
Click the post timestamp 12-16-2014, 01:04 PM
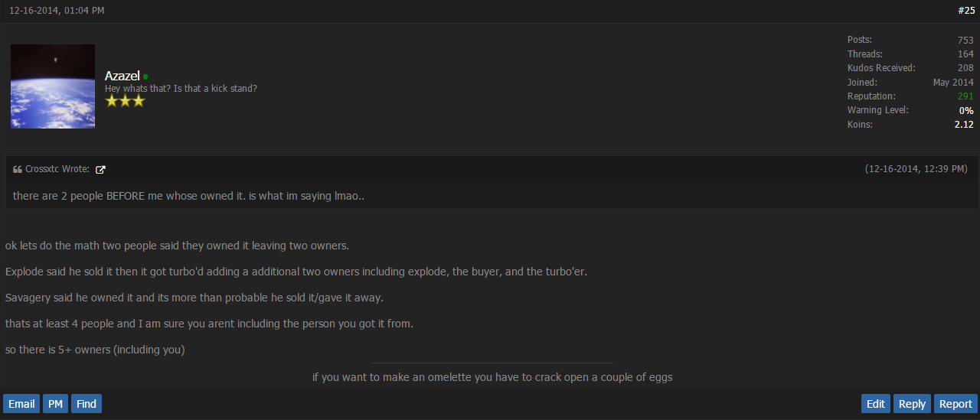57,11
